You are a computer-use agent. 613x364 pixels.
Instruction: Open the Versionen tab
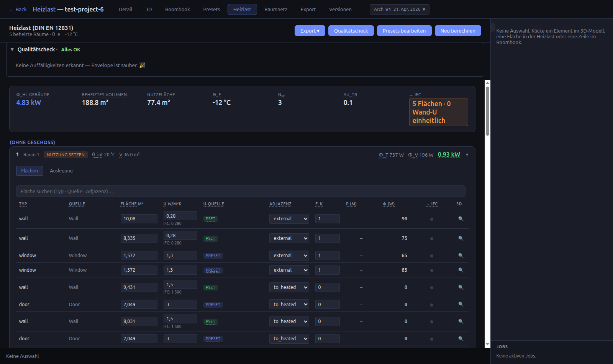click(340, 9)
